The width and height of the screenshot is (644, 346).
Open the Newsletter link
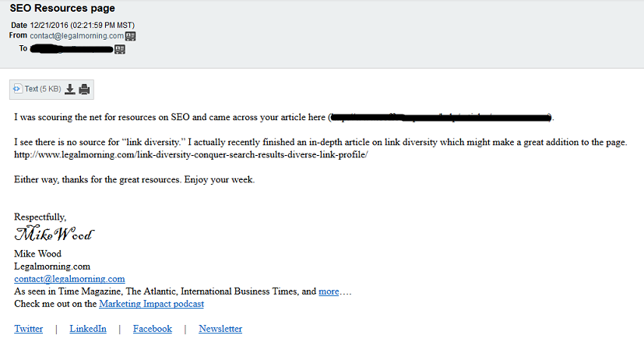220,329
